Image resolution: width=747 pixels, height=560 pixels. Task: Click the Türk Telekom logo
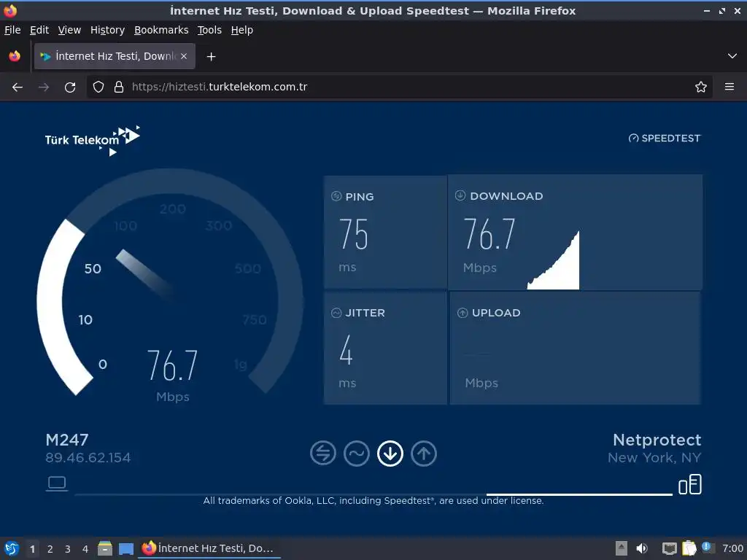pyautogui.click(x=93, y=141)
